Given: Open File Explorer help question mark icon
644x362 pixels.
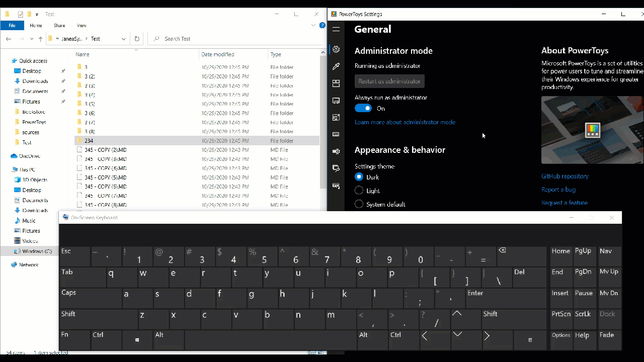Looking at the screenshot, I should [322, 25].
